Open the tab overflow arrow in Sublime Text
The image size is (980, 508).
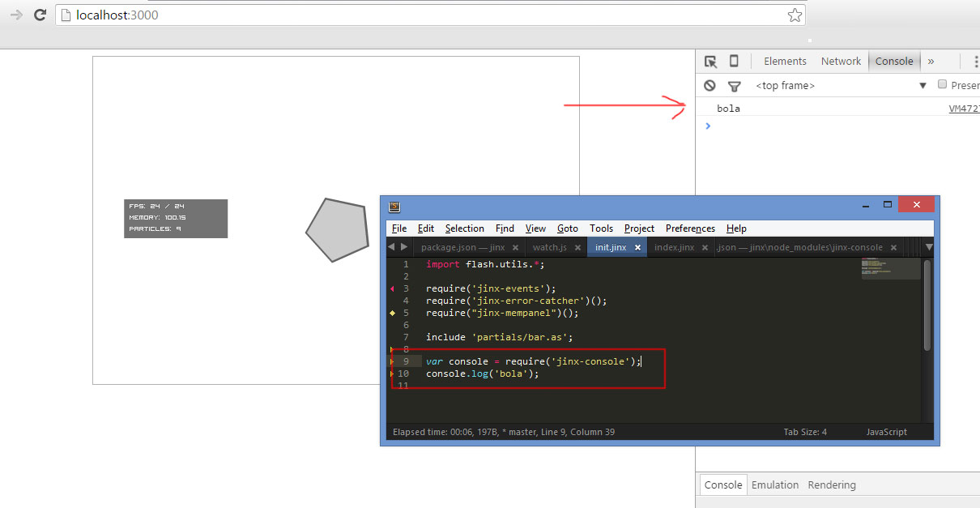point(929,247)
